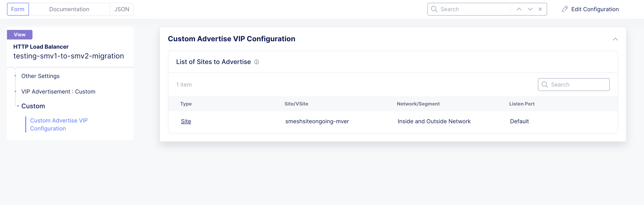644x205 pixels.
Task: Switch to the JSON tab
Action: click(x=122, y=9)
